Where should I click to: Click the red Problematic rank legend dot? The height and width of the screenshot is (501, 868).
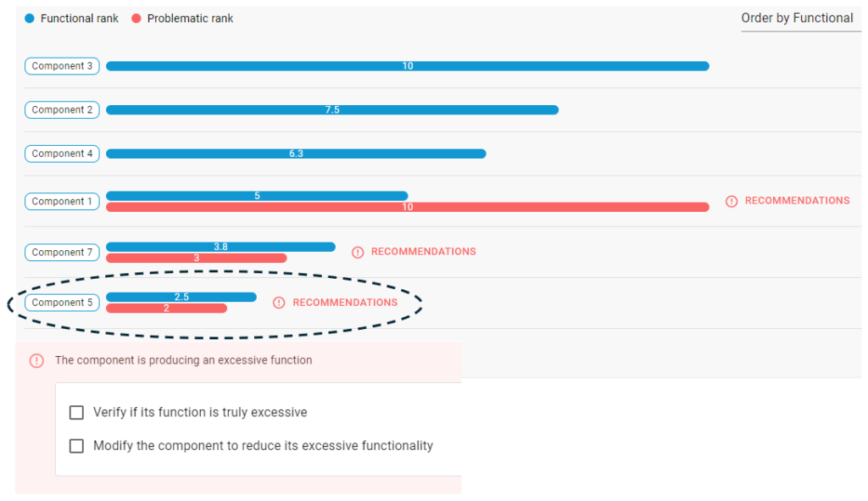click(136, 19)
